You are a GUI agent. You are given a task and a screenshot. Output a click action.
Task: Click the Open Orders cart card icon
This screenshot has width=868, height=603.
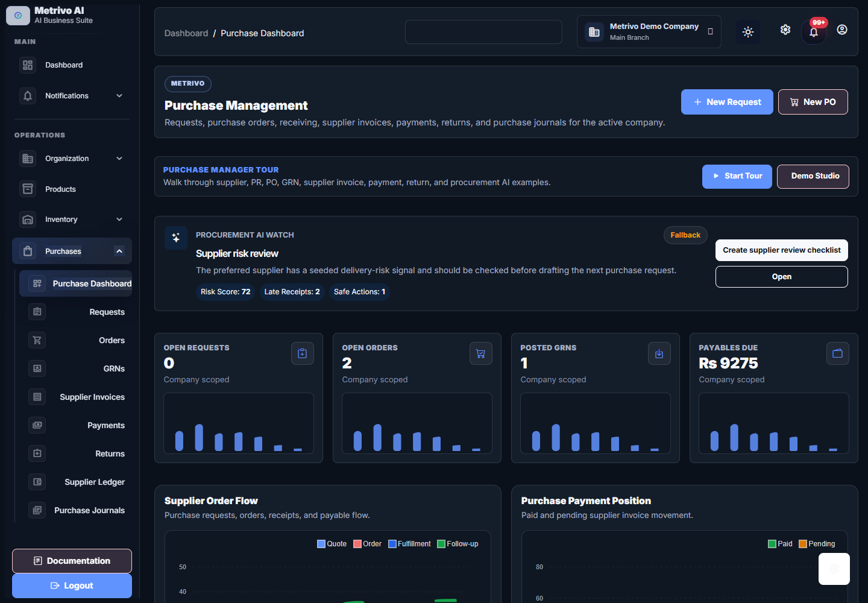(x=481, y=353)
